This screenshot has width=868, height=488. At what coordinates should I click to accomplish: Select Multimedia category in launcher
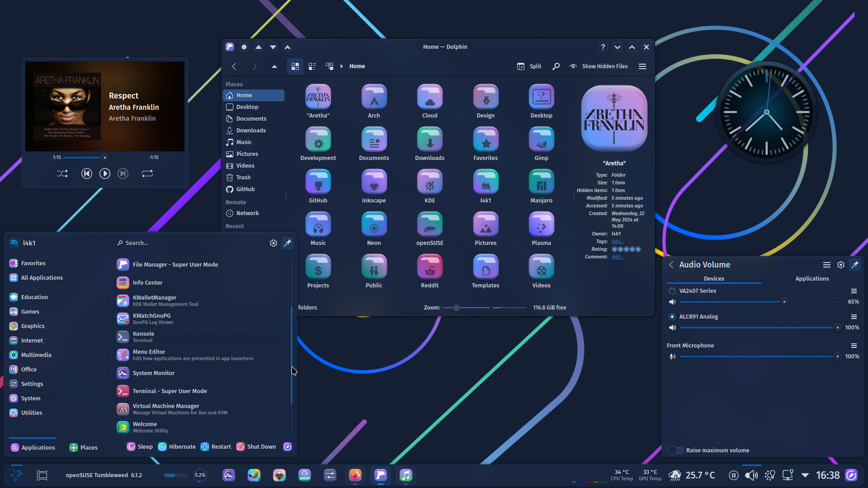(58, 355)
